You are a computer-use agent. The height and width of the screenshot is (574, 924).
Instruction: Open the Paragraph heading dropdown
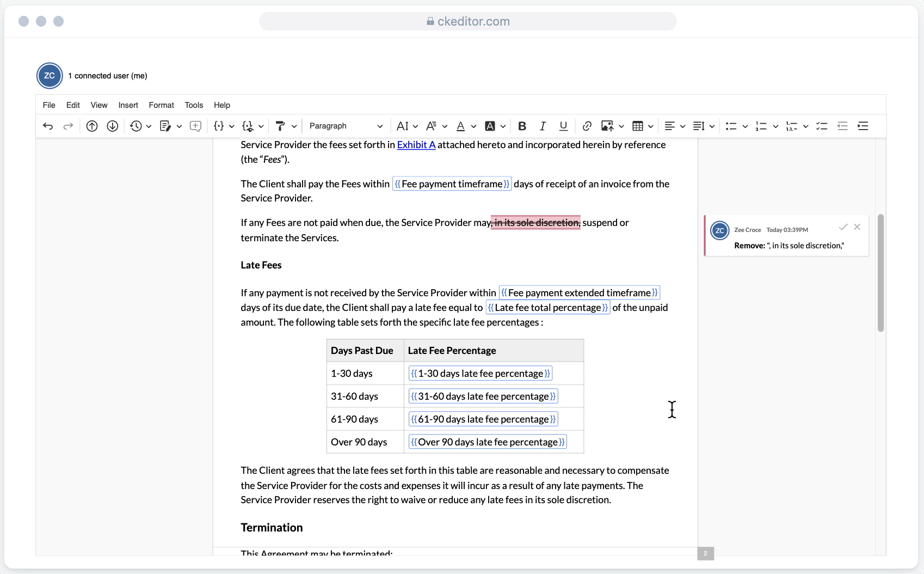coord(346,126)
